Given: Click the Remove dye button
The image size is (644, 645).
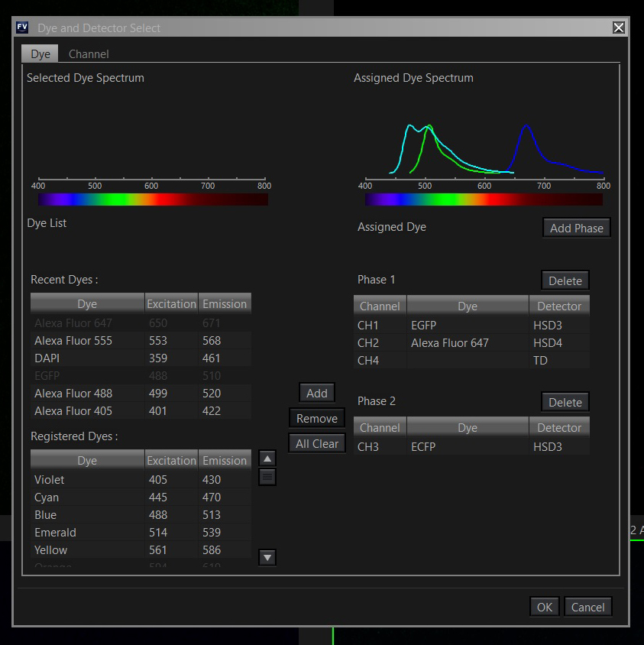Looking at the screenshot, I should coord(317,418).
